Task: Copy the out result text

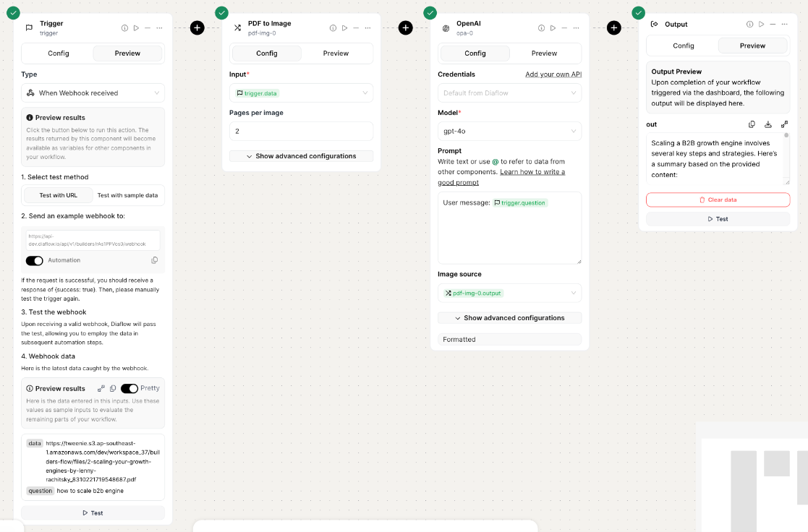Action: click(752, 124)
